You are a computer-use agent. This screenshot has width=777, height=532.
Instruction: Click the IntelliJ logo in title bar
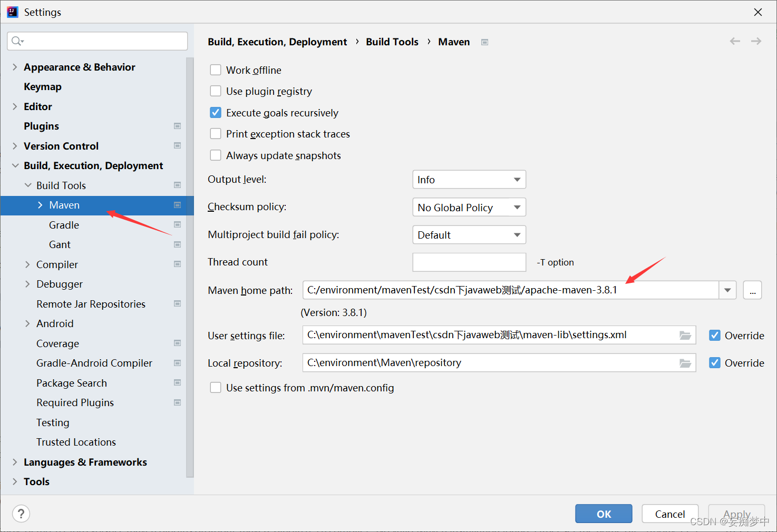coord(12,12)
